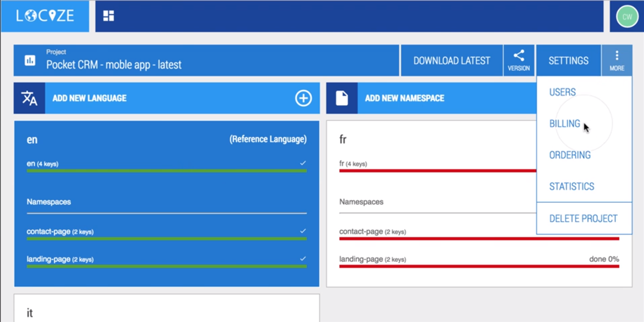The width and height of the screenshot is (644, 322).
Task: Click the Locize logo
Action: click(45, 16)
